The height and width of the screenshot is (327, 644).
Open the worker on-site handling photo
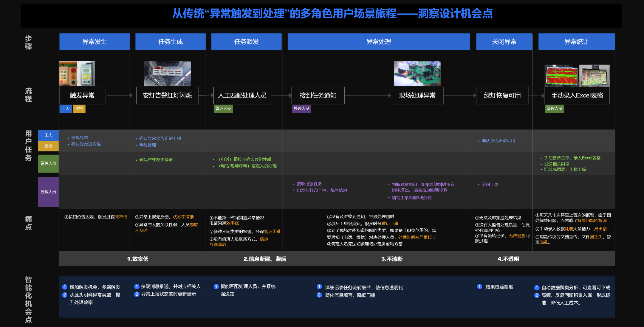(x=417, y=74)
